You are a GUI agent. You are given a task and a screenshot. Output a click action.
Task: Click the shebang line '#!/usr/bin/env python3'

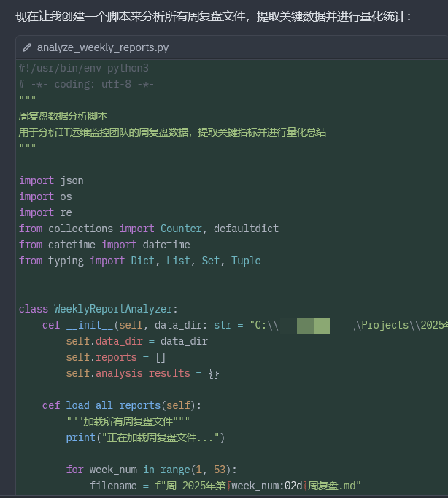[x=83, y=68]
